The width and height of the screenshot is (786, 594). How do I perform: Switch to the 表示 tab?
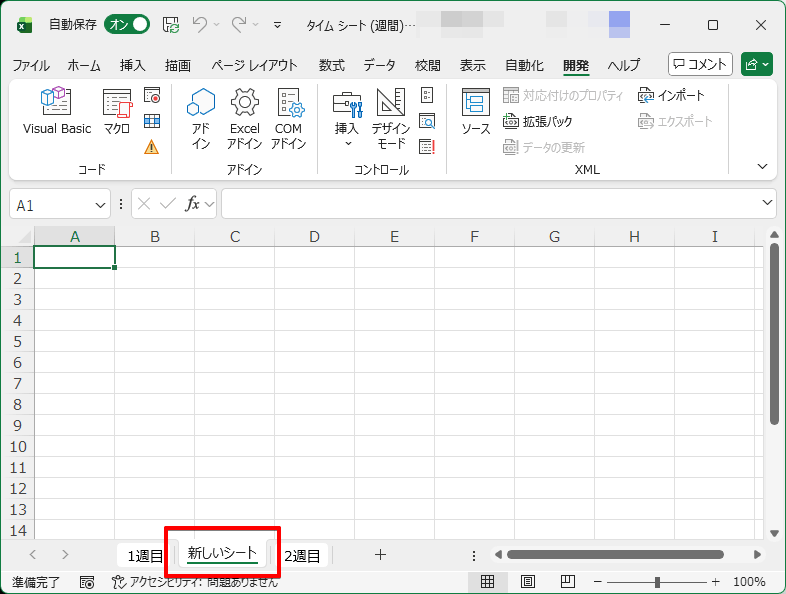[x=473, y=66]
